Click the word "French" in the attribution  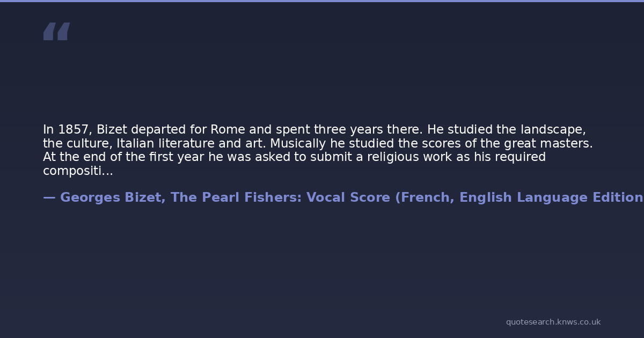click(425, 198)
